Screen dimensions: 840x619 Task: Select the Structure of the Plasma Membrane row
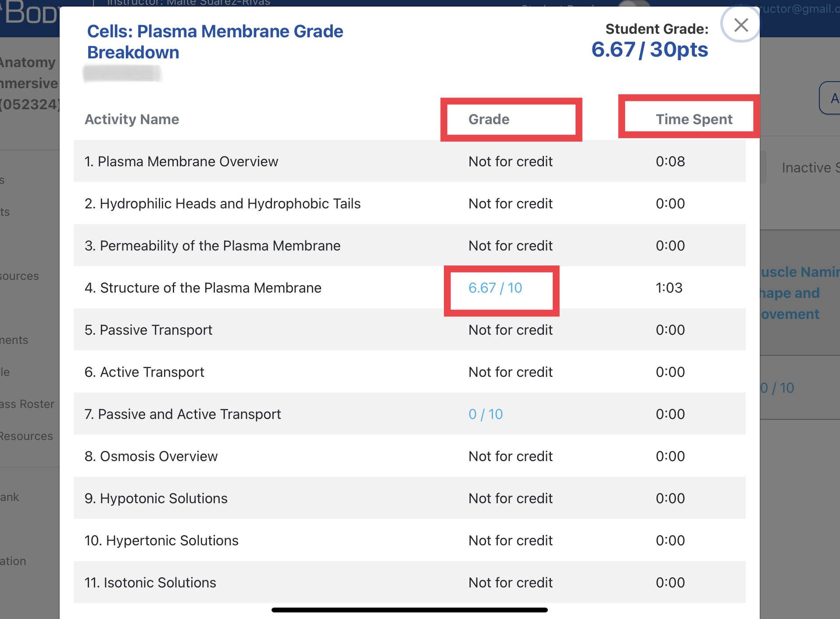click(203, 288)
